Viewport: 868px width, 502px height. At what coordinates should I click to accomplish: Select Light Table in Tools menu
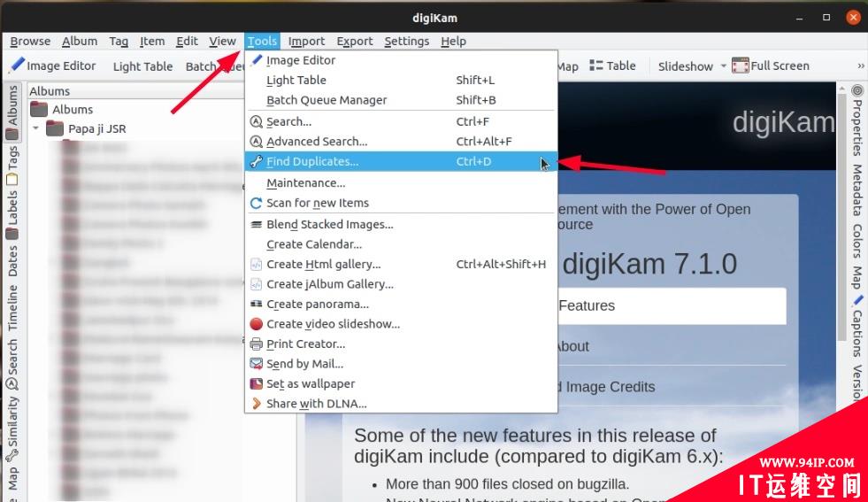click(x=401, y=81)
